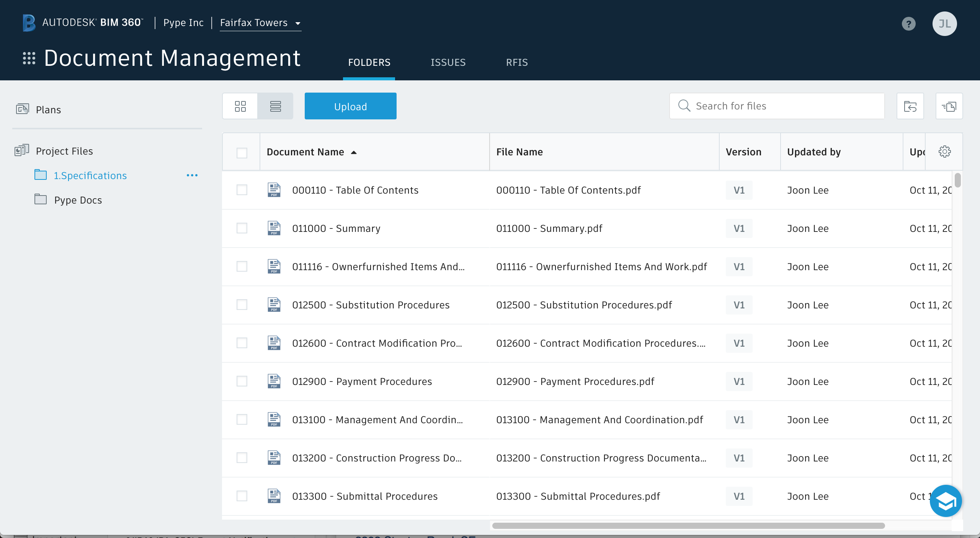Click the help question mark icon
The width and height of the screenshot is (980, 538).
(908, 24)
